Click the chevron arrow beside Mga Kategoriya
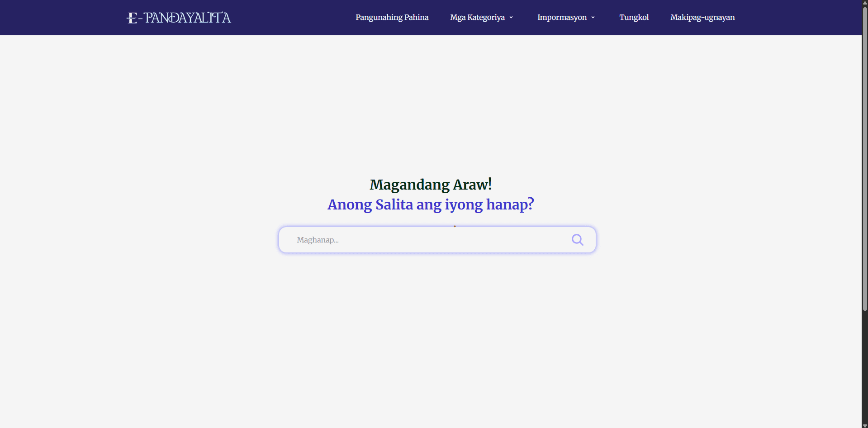 (x=511, y=18)
